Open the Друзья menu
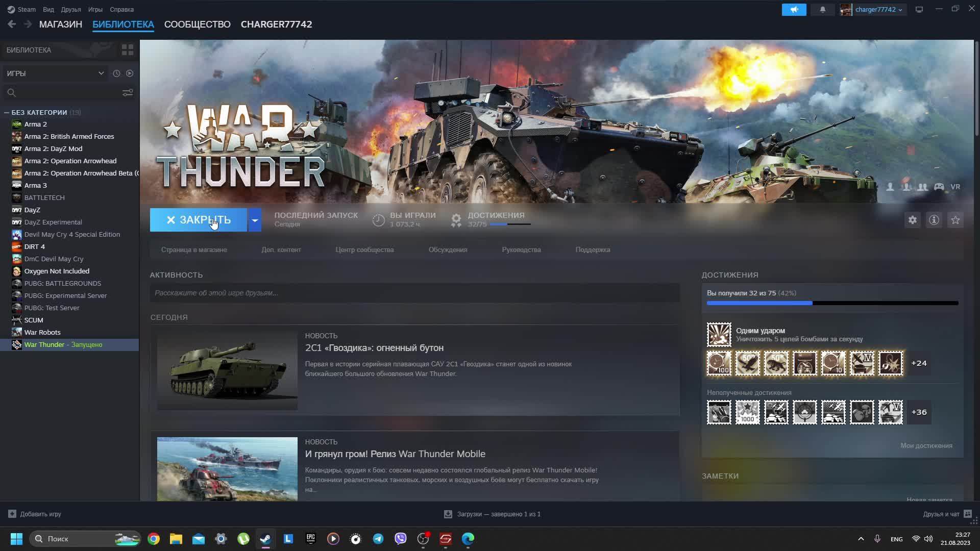 point(70,10)
